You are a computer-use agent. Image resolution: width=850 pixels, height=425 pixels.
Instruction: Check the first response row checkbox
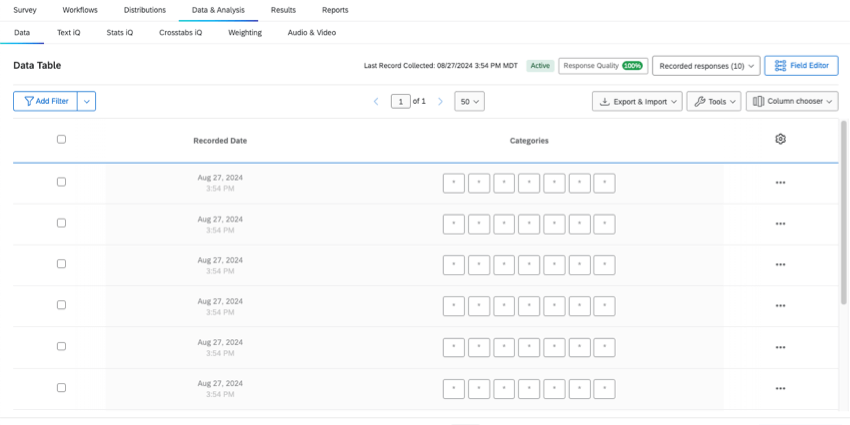[61, 182]
